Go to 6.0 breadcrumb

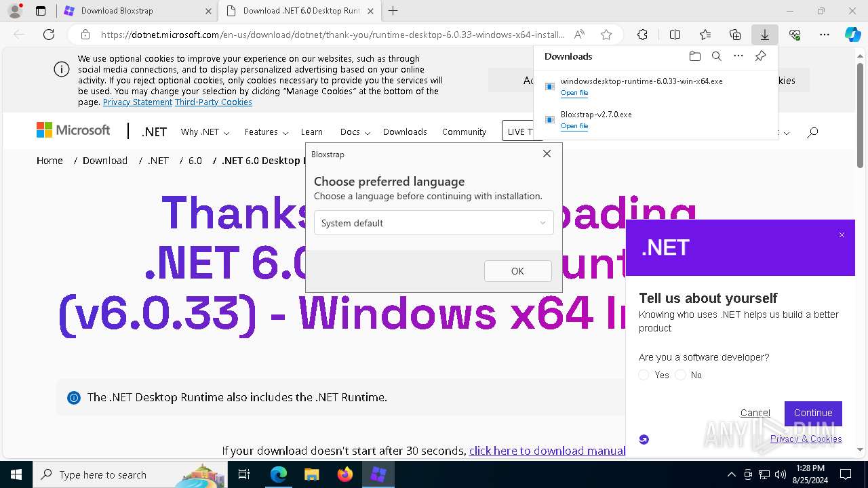(195, 161)
